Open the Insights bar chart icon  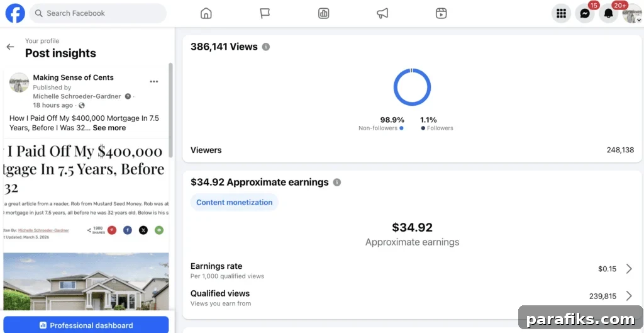tap(324, 14)
